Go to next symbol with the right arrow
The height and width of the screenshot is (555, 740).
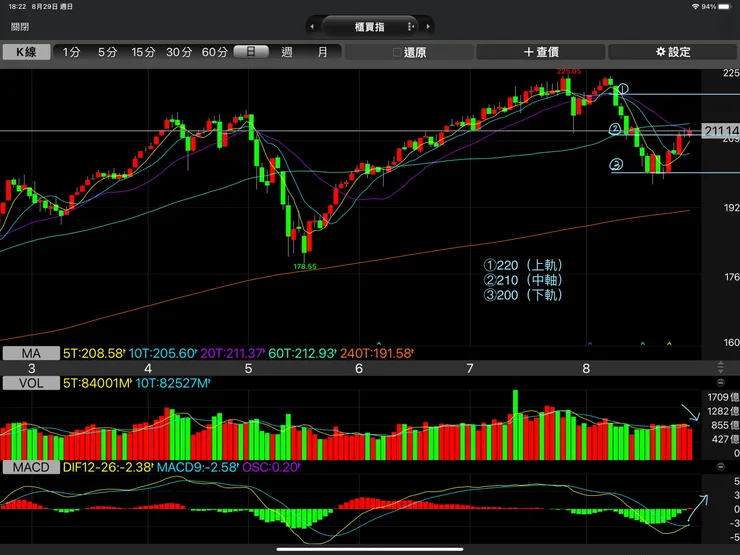pyautogui.click(x=428, y=26)
